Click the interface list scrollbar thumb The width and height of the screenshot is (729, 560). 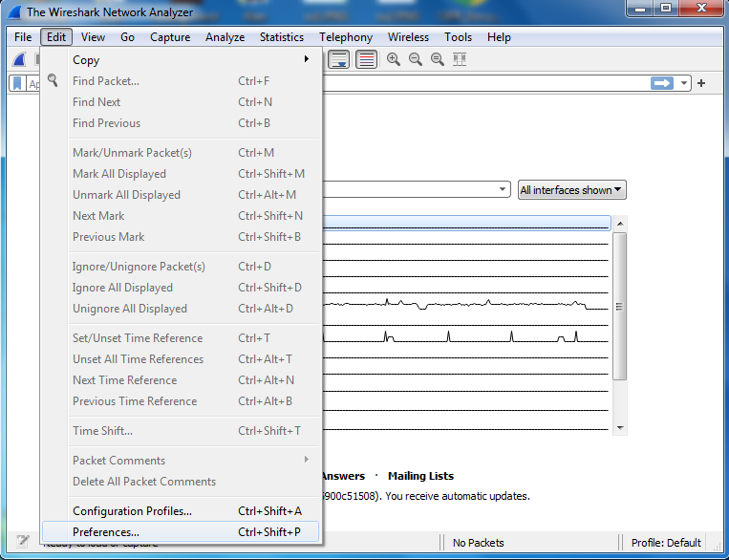(x=620, y=307)
